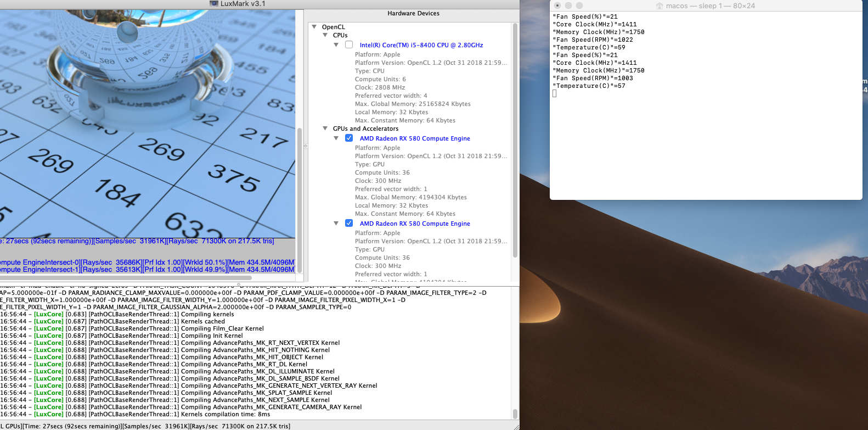Collapse the GPUs and Accelerators group

(x=325, y=129)
